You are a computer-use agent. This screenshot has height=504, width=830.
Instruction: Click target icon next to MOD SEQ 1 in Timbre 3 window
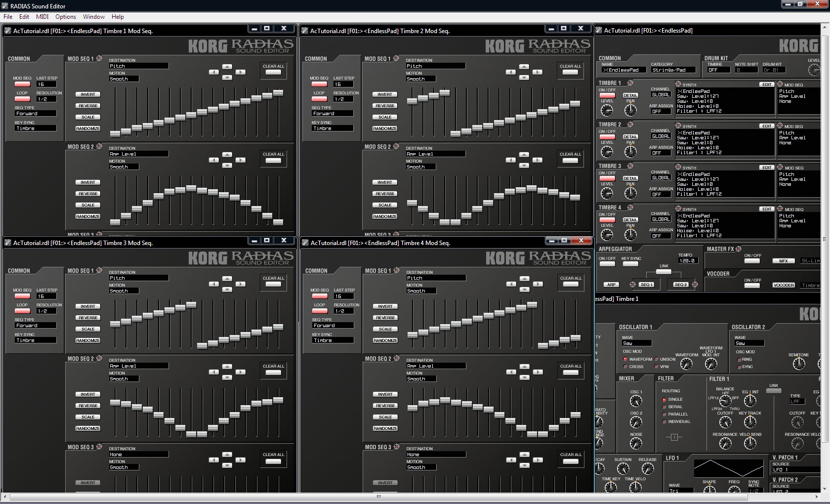click(99, 270)
